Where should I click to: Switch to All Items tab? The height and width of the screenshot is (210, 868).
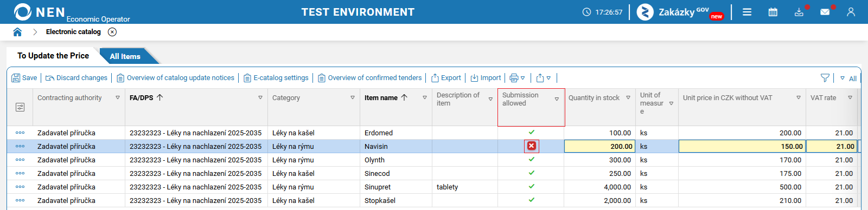[x=125, y=56]
